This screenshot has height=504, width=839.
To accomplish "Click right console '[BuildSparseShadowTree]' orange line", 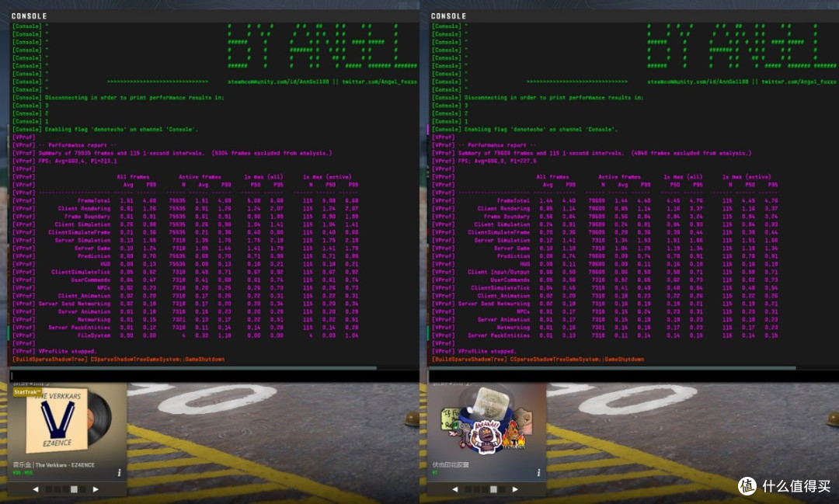I will 538,360.
